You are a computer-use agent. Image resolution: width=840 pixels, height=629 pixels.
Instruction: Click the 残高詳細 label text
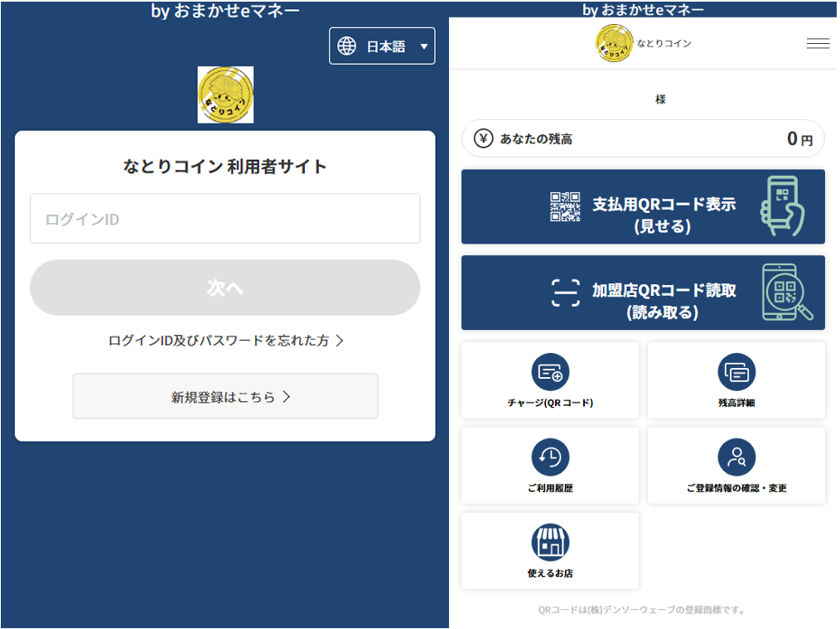[x=736, y=403]
